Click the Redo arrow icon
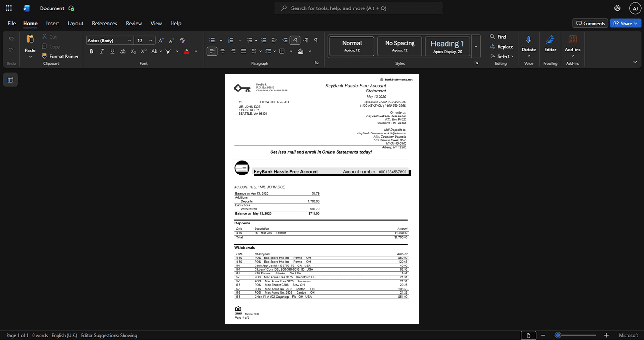Viewport: 644px width, 340px height. [11, 50]
